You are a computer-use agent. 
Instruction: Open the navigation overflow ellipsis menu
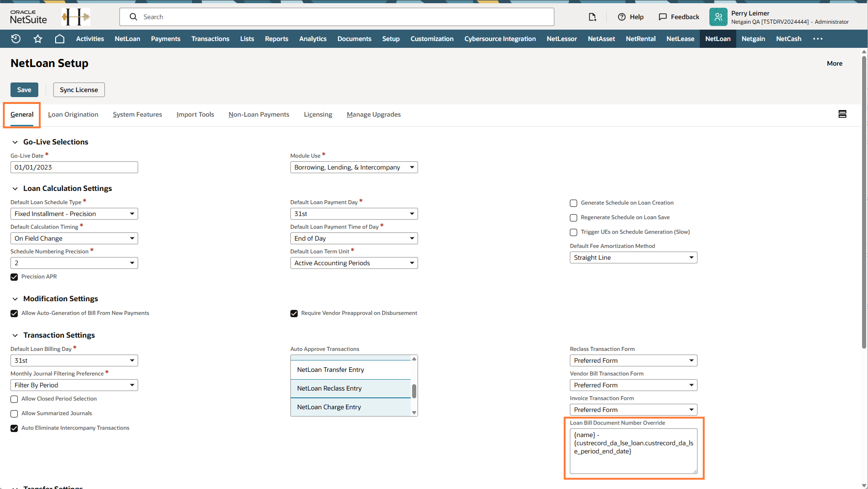818,39
